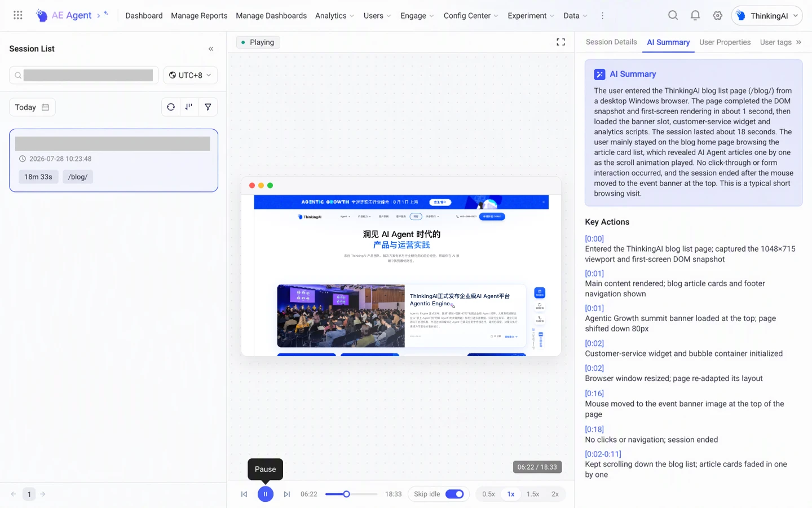812x508 pixels.
Task: Expand the Analytics menu
Action: click(x=334, y=16)
